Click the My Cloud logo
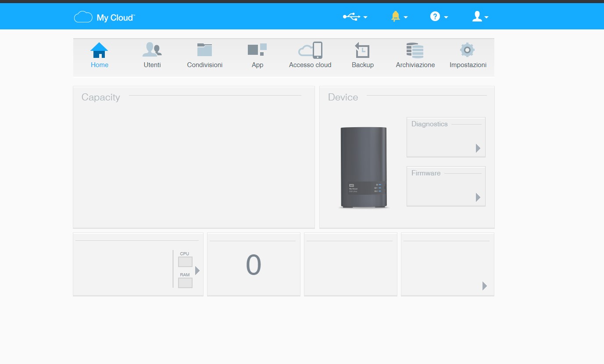The image size is (604, 364). tap(104, 18)
